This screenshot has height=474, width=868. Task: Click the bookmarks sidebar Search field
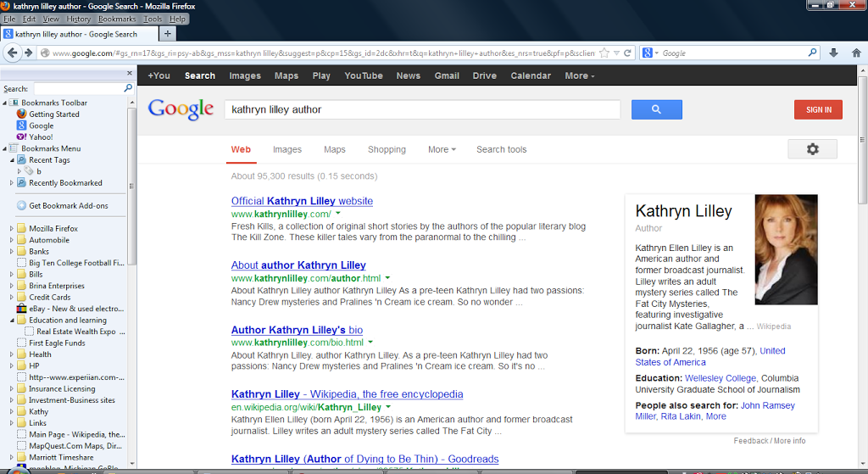pyautogui.click(x=78, y=88)
